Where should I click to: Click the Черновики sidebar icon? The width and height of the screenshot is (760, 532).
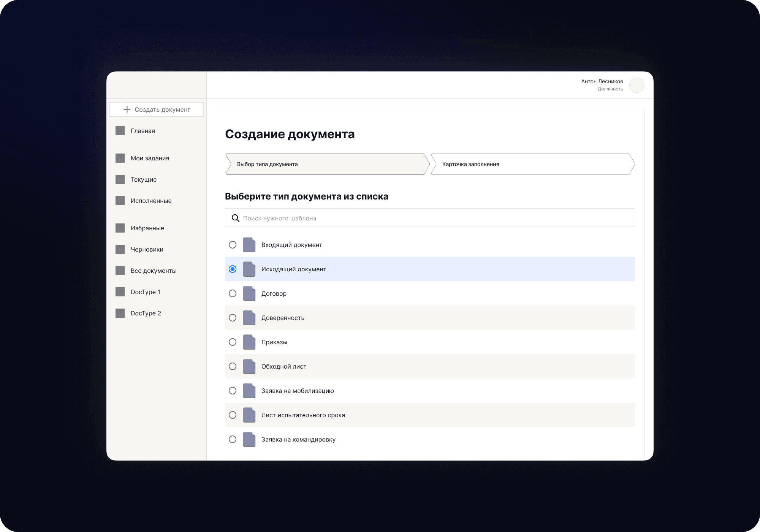pos(120,249)
